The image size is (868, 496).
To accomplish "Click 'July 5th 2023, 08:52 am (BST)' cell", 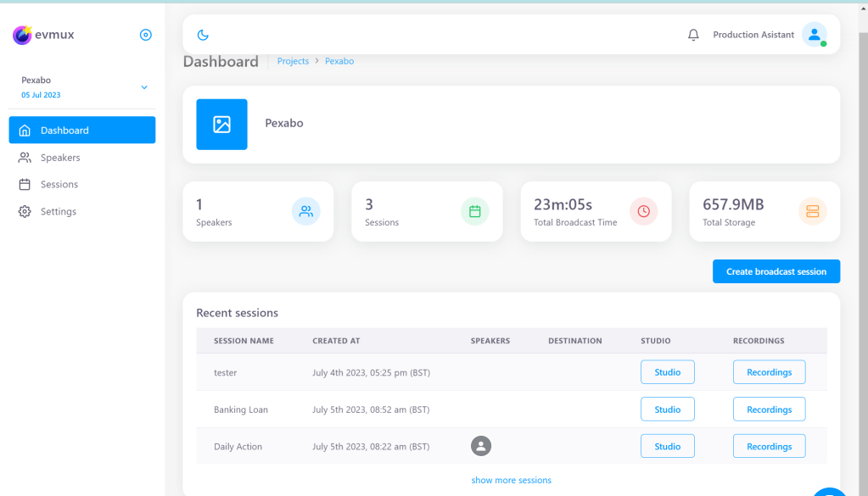I will pyautogui.click(x=371, y=410).
